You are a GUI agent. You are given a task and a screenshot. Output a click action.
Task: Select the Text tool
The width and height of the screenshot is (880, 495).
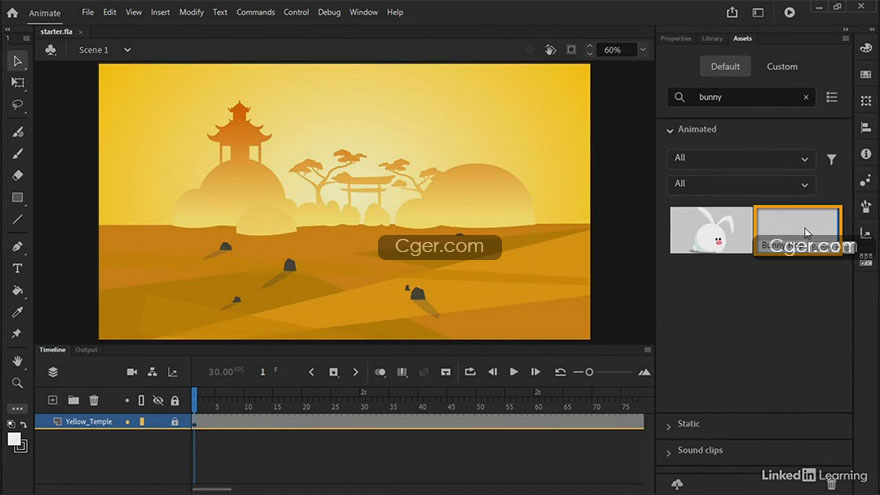[x=17, y=269]
